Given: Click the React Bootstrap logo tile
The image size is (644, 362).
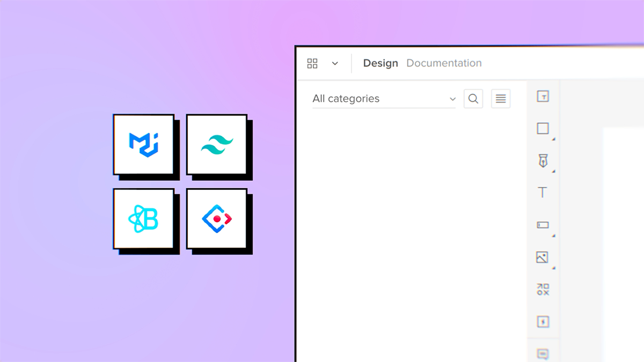Looking at the screenshot, I should coord(143,218).
